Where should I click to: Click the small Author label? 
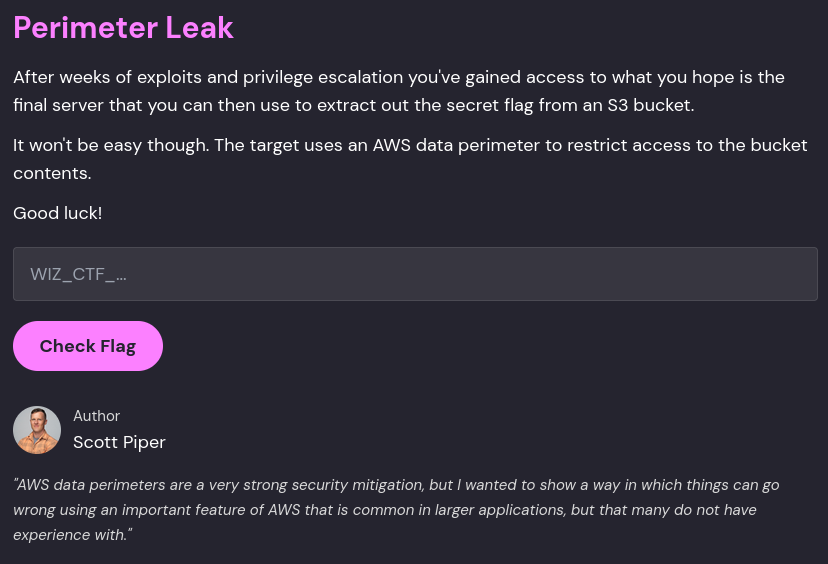pos(96,416)
